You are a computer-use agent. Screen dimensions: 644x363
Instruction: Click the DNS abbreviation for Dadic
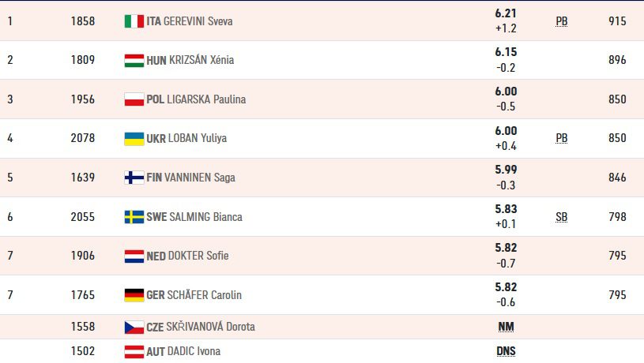pos(506,351)
